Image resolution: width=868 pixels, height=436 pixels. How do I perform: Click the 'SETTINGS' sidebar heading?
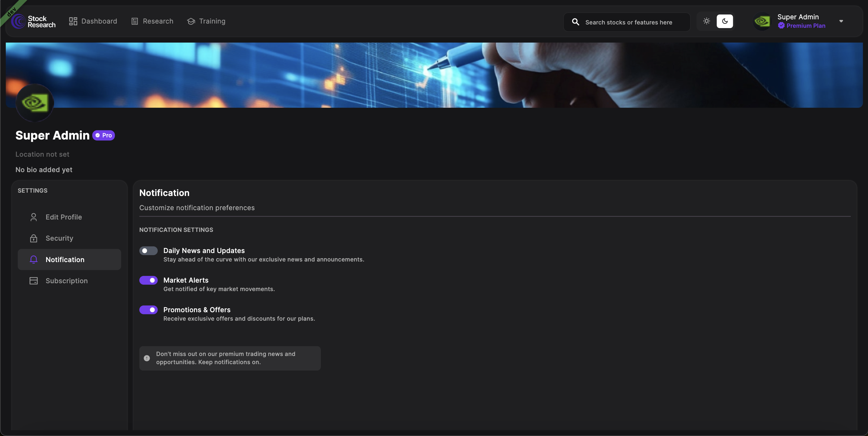click(32, 191)
